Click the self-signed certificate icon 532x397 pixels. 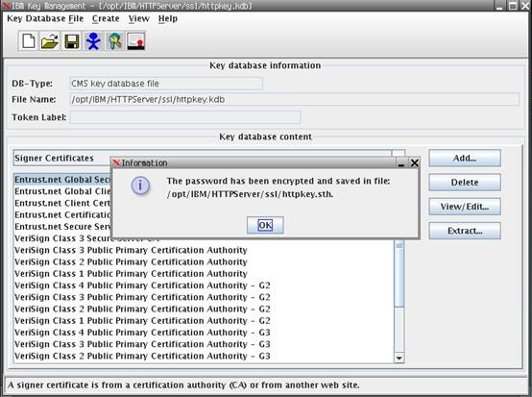pyautogui.click(x=136, y=41)
